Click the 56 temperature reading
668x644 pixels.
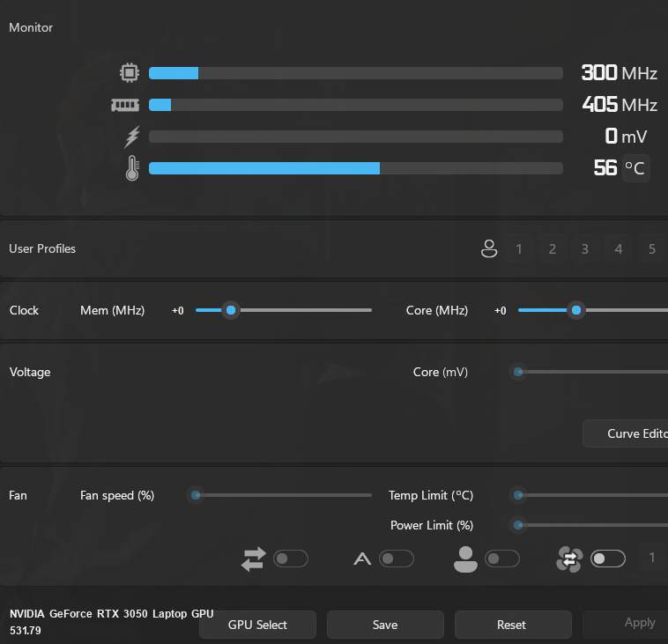point(605,167)
